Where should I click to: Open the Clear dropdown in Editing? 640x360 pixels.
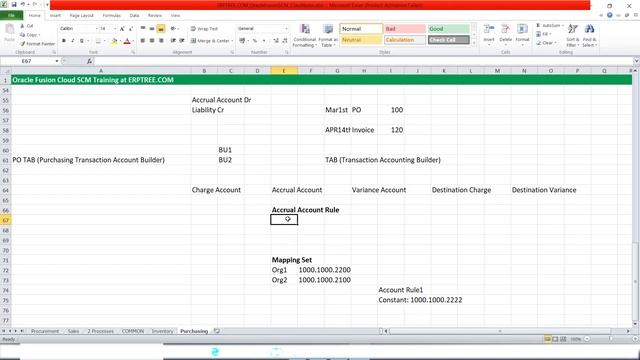tap(546, 43)
